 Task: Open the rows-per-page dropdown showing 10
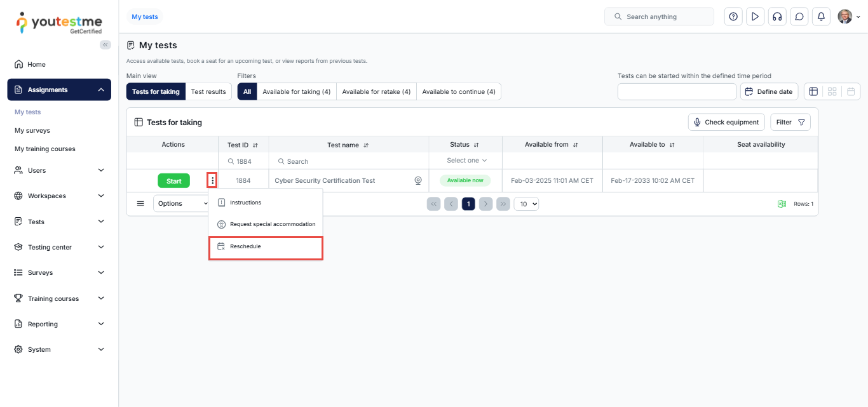526,204
